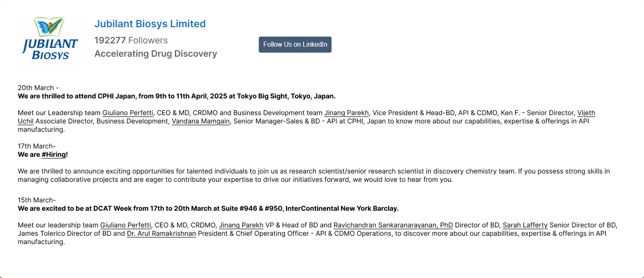Click the 15th March date label
Viewport: 644px width, 278px height.
click(x=37, y=200)
